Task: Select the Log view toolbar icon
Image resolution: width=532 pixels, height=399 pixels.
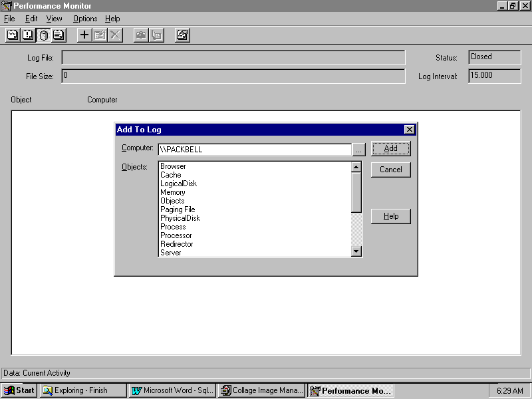Action: (x=43, y=35)
